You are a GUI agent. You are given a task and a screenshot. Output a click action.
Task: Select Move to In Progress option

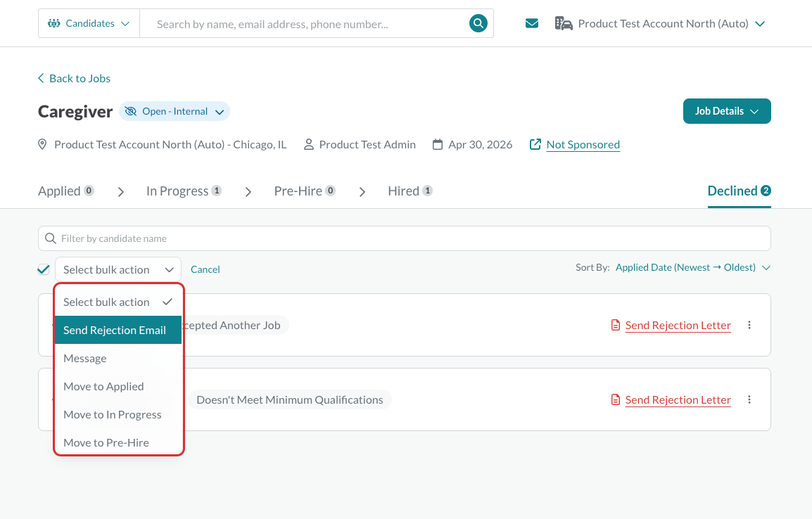click(x=118, y=414)
